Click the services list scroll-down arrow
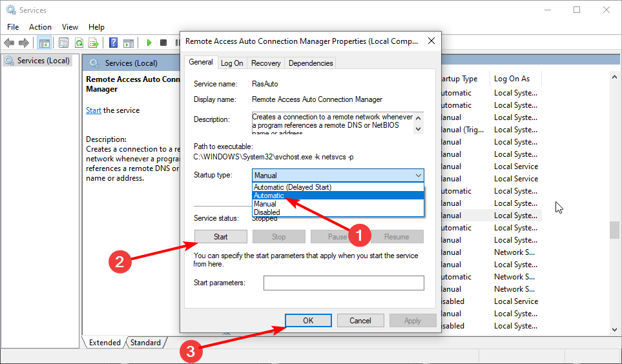The image size is (622, 364). click(614, 330)
